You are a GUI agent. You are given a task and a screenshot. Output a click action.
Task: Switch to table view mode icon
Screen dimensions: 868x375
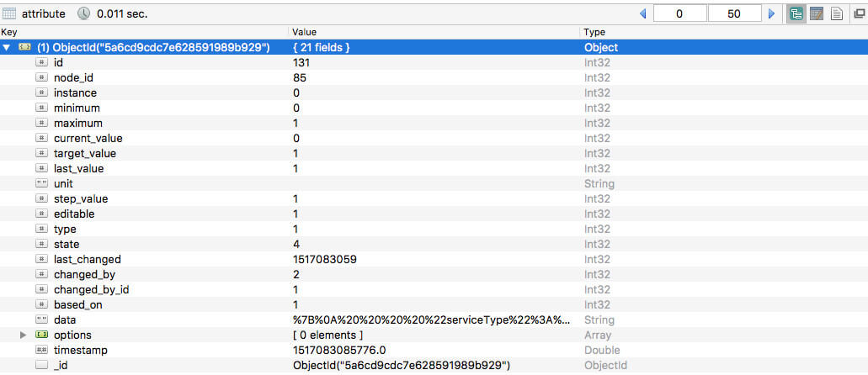point(817,13)
